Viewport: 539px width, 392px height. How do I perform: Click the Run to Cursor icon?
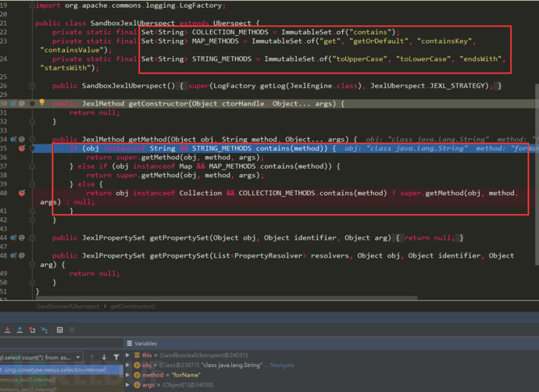45,330
